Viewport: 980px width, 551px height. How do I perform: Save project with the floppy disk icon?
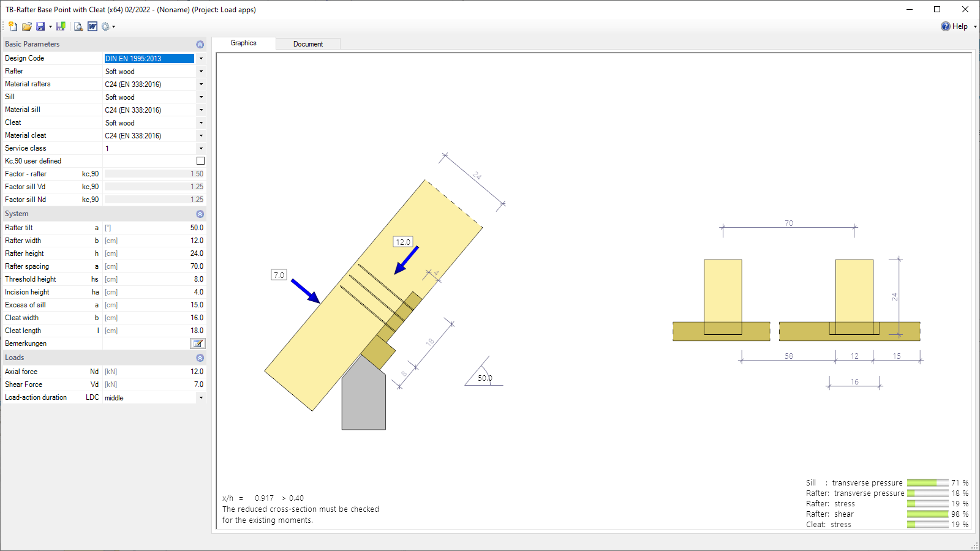(40, 26)
